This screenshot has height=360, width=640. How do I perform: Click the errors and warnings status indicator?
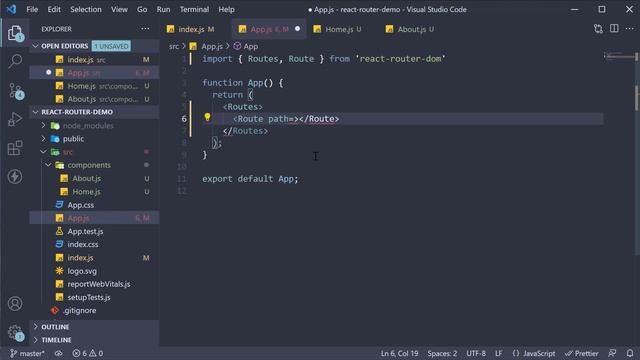click(87, 353)
